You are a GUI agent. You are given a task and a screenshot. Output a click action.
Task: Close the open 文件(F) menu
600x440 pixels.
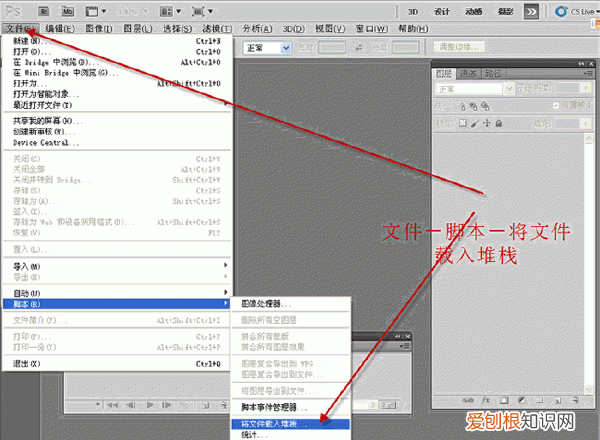point(20,29)
